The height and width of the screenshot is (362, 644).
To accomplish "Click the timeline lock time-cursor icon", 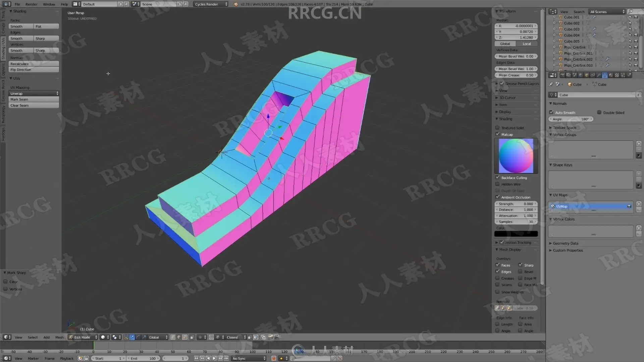I will 87,358.
